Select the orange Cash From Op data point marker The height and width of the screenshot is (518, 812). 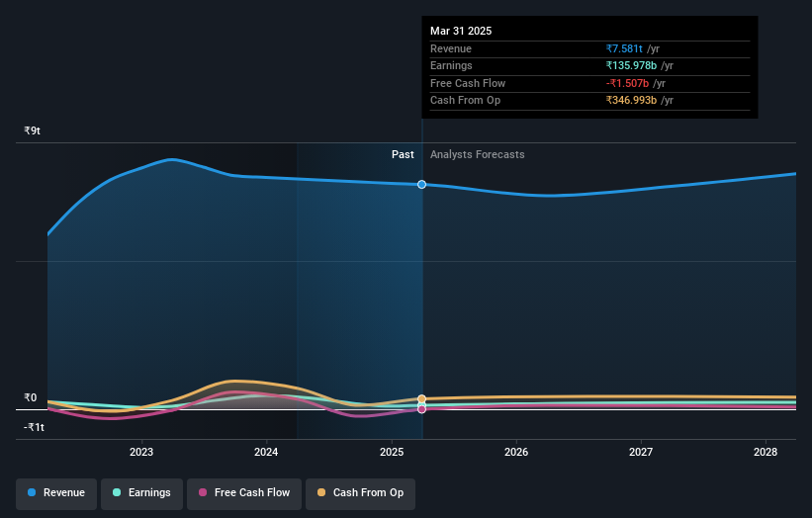click(x=422, y=399)
